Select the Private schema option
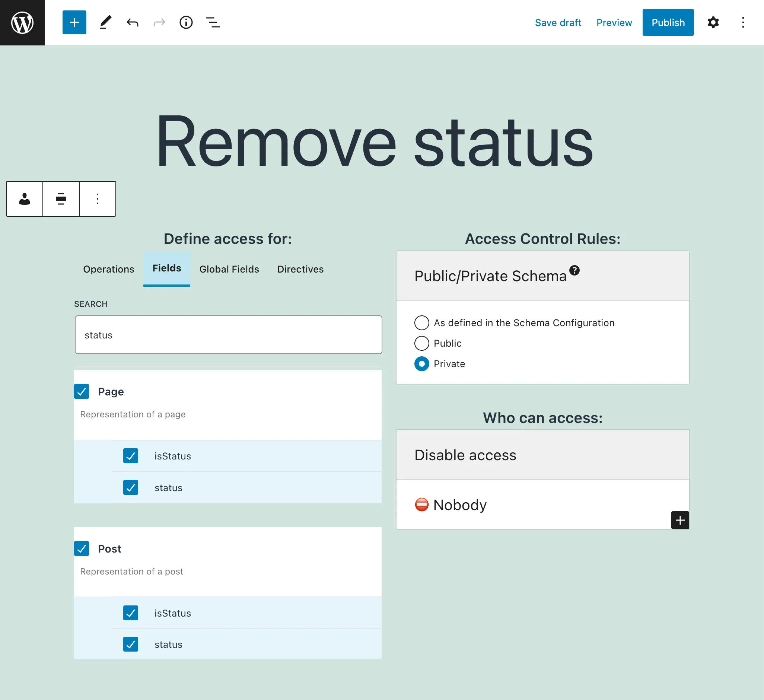Screen dimensions: 764x700 click(421, 364)
